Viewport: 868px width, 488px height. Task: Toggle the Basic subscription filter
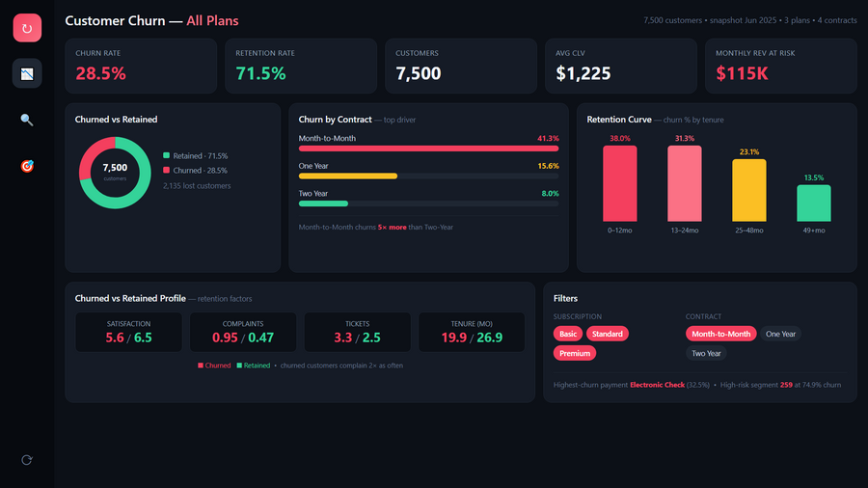tap(568, 334)
